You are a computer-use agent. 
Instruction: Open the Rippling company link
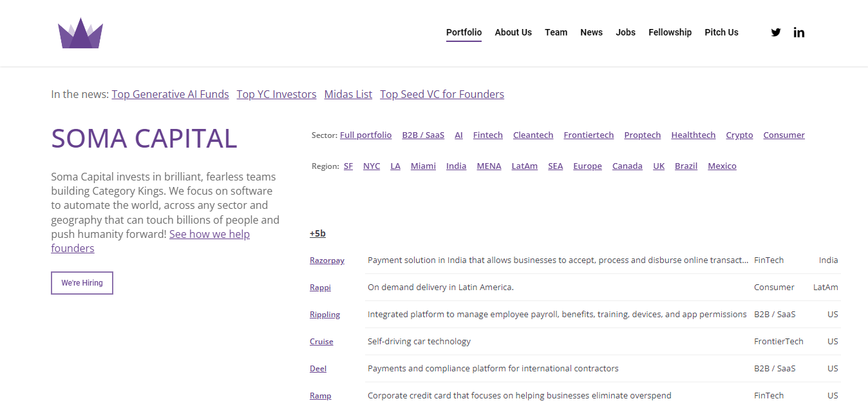tap(325, 315)
